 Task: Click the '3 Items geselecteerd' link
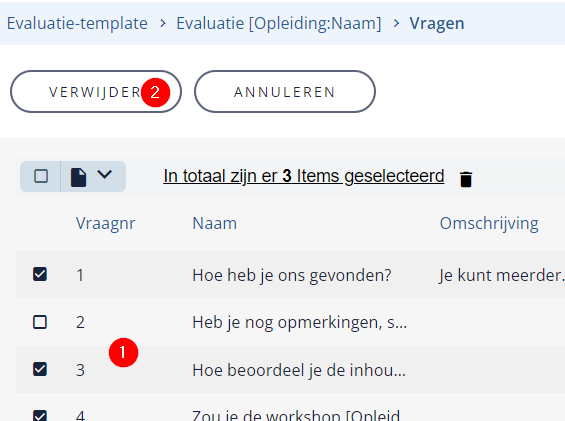pos(303,176)
